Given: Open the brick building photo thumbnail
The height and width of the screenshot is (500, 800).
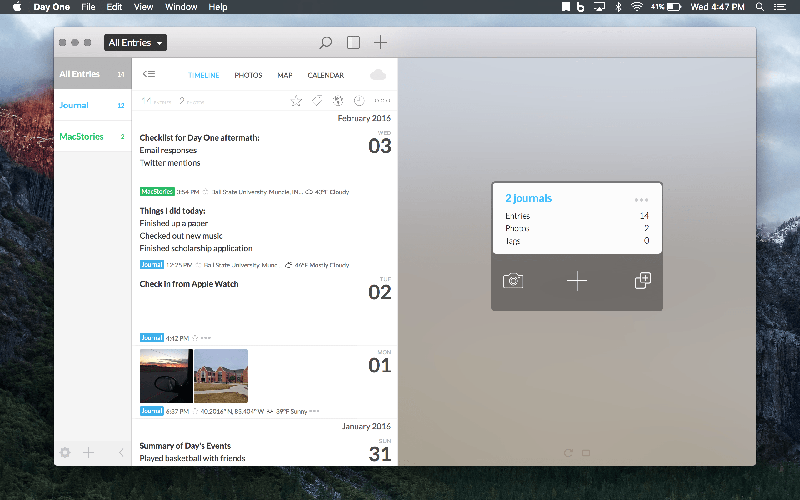Looking at the screenshot, I should 221,376.
